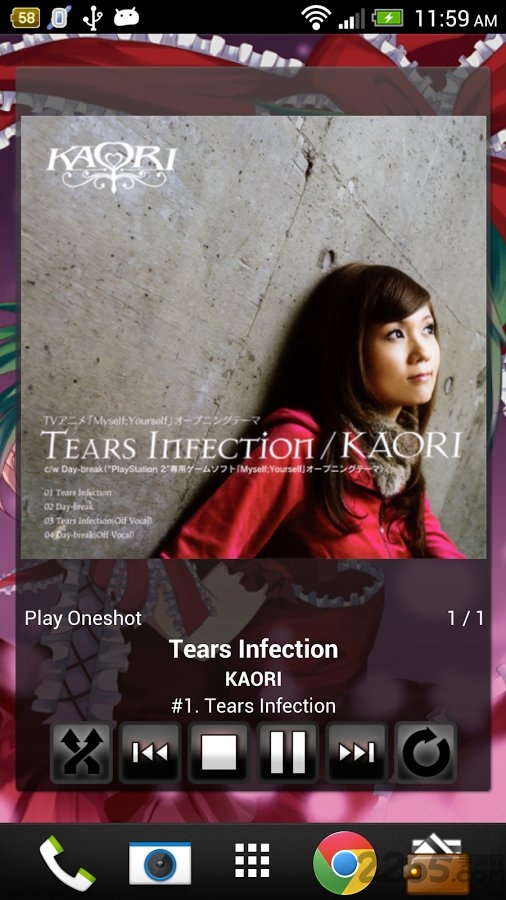This screenshot has height=900, width=506.
Task: Tap the USB connection notification icon
Action: click(92, 18)
